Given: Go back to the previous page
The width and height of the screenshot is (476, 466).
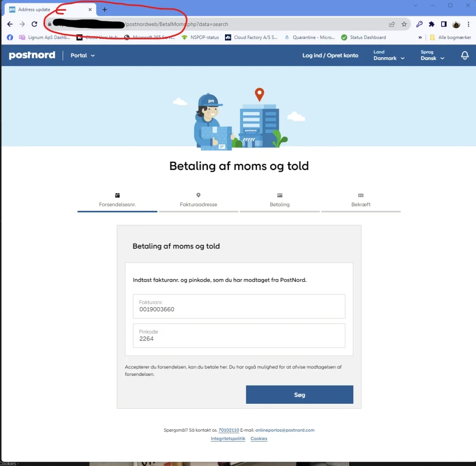Looking at the screenshot, I should pos(10,24).
